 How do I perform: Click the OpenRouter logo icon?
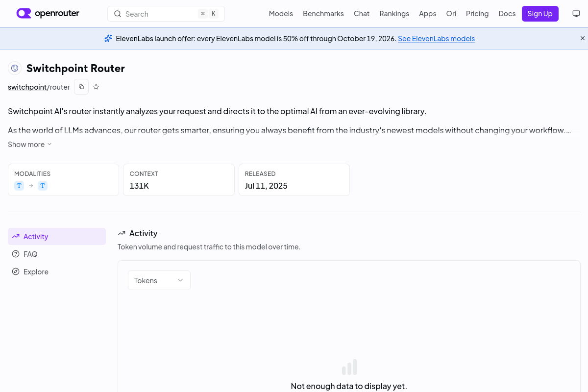(x=24, y=13)
